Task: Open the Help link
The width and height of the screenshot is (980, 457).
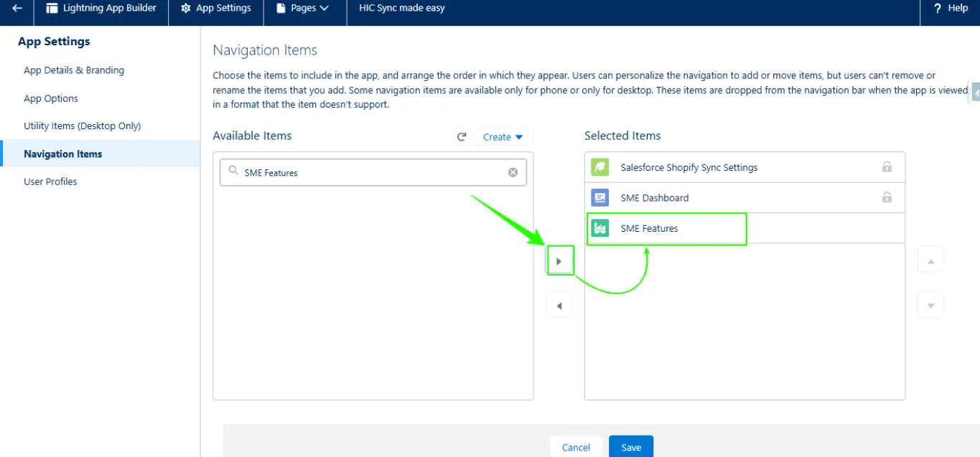Action: click(951, 8)
